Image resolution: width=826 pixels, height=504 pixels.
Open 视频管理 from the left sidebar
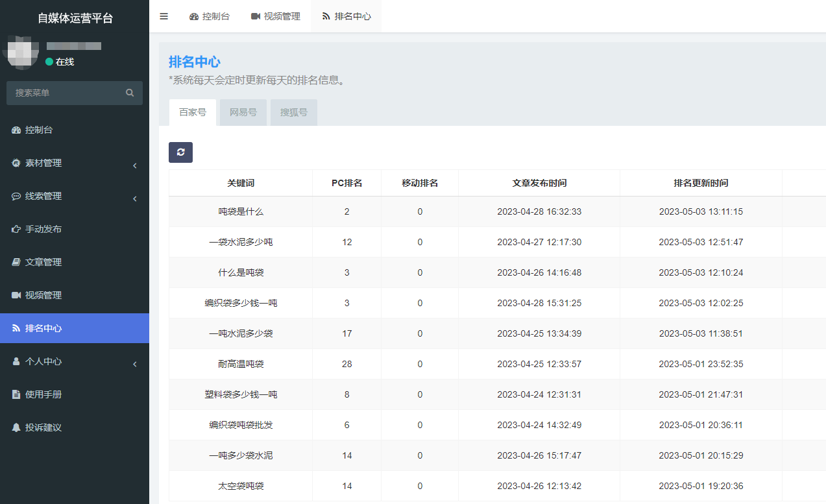pos(43,295)
